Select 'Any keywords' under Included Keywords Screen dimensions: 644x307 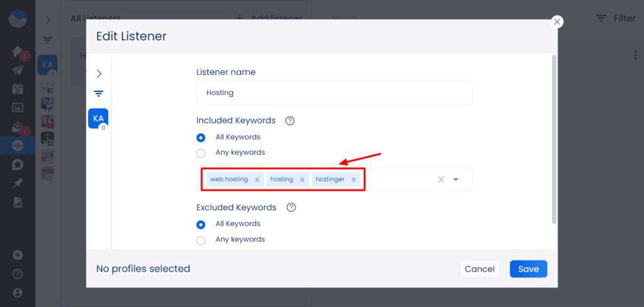point(201,153)
